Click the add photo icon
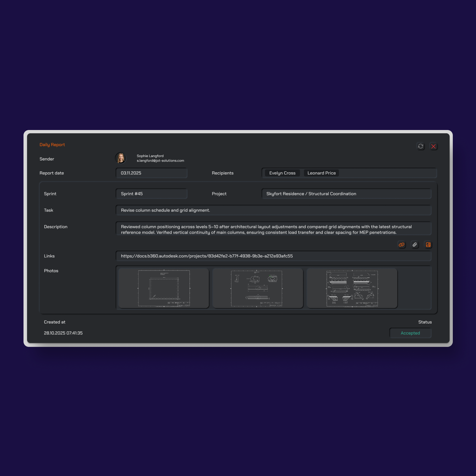 (x=428, y=245)
